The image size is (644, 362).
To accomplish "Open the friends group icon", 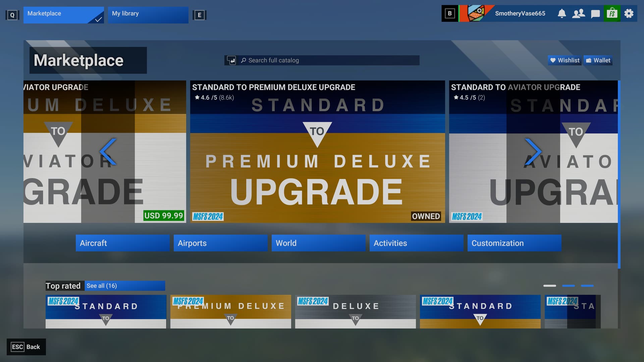I will click(579, 13).
